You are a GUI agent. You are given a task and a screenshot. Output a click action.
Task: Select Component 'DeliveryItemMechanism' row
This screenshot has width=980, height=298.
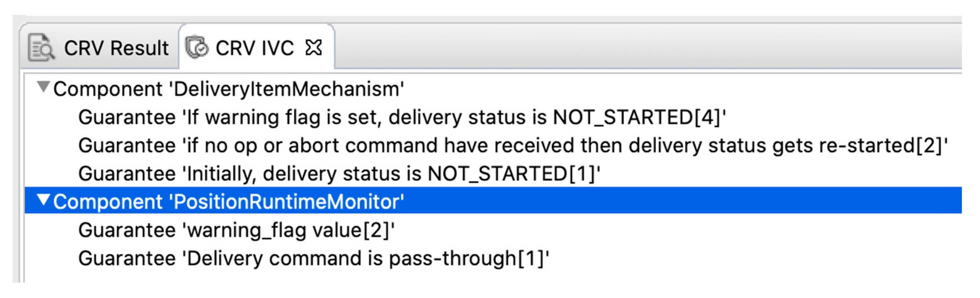[x=228, y=89]
